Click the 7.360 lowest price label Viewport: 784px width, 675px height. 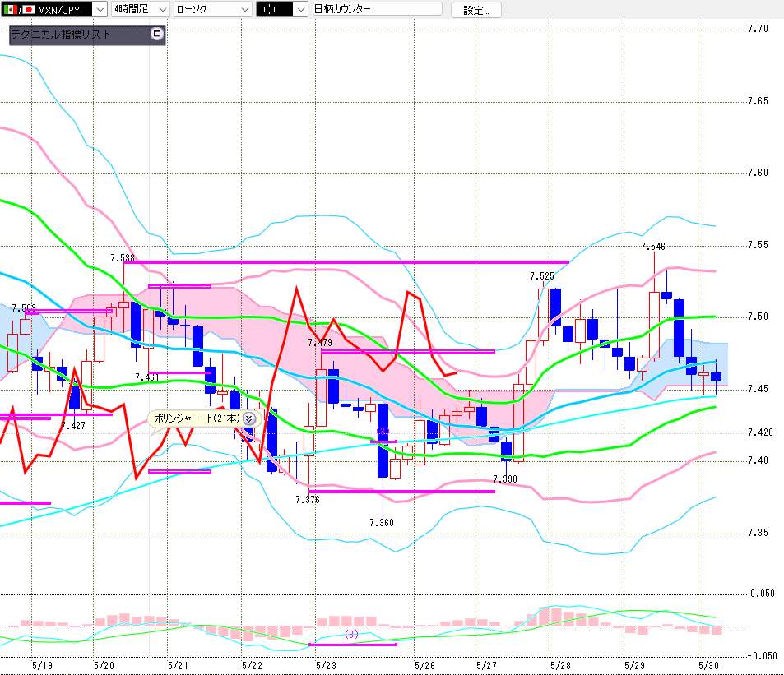[382, 523]
